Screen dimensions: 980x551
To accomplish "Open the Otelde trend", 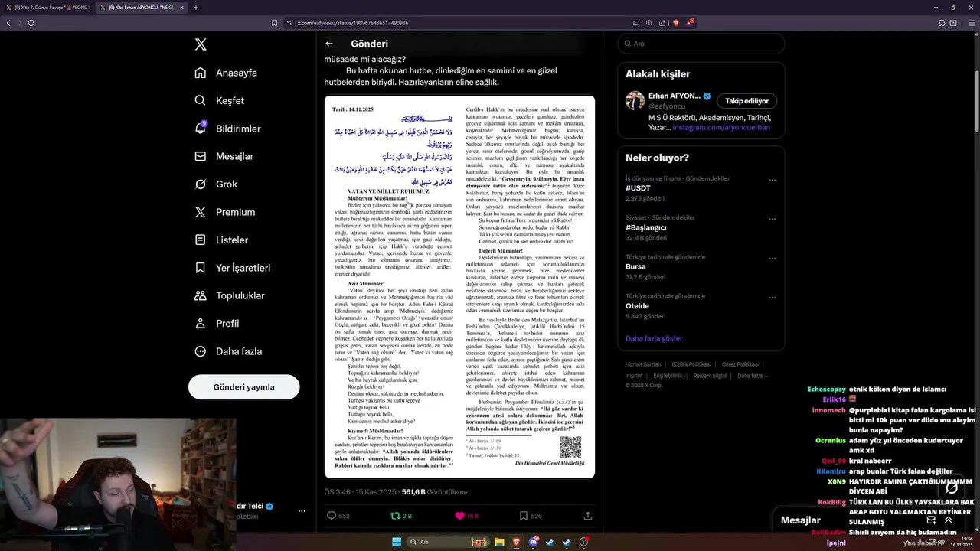I will point(637,306).
